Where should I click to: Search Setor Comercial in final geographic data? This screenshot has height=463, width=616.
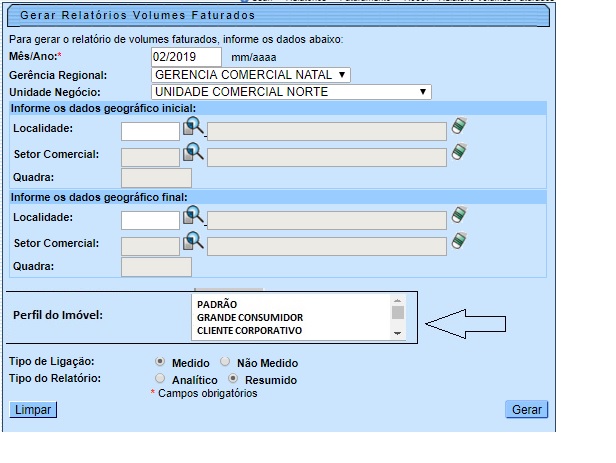(x=193, y=241)
